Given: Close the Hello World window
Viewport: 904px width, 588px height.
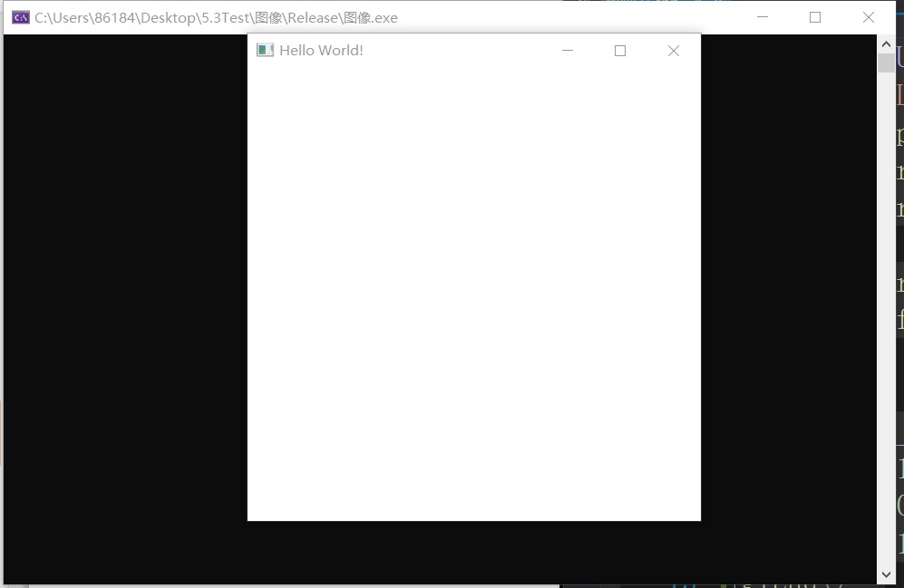Looking at the screenshot, I should pos(673,51).
